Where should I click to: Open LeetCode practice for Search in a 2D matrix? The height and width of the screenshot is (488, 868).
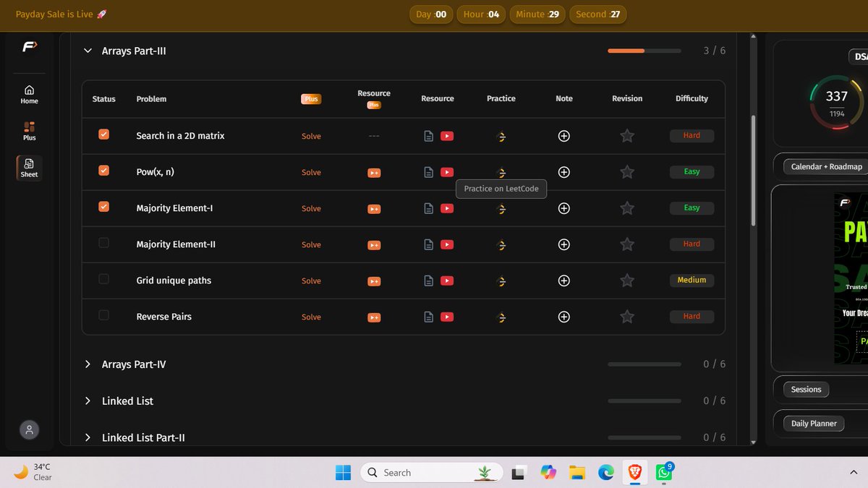501,136
